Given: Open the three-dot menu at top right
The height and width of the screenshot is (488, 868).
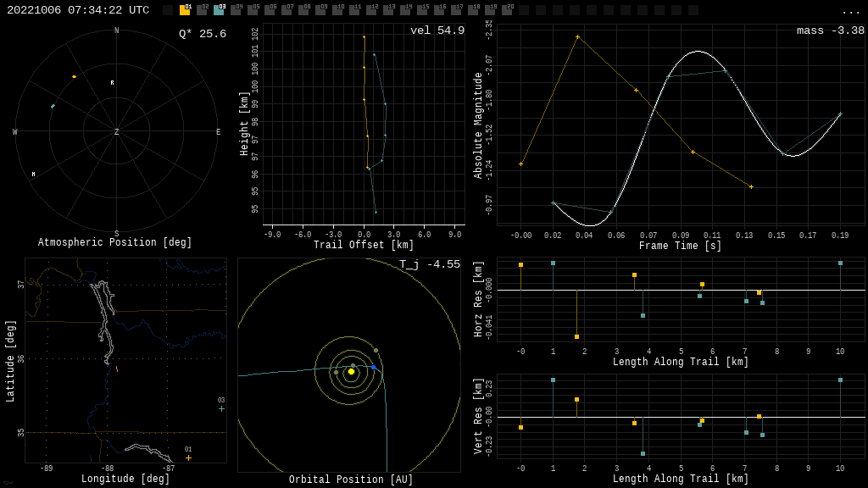Looking at the screenshot, I should 850,11.
